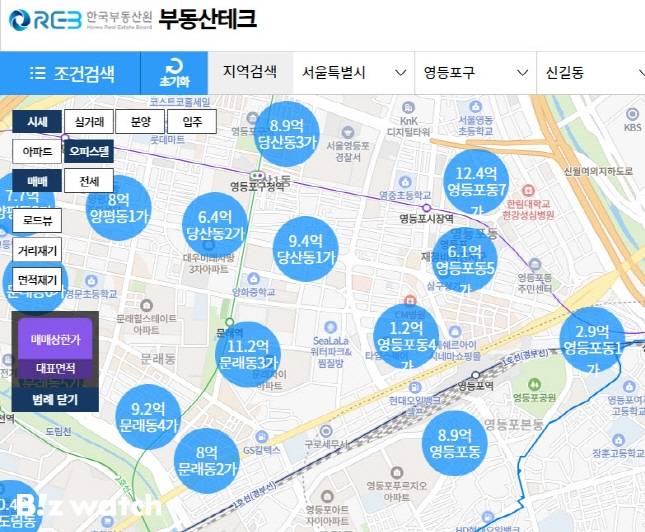Choose 매매상한가 in the legend

(x=55, y=339)
